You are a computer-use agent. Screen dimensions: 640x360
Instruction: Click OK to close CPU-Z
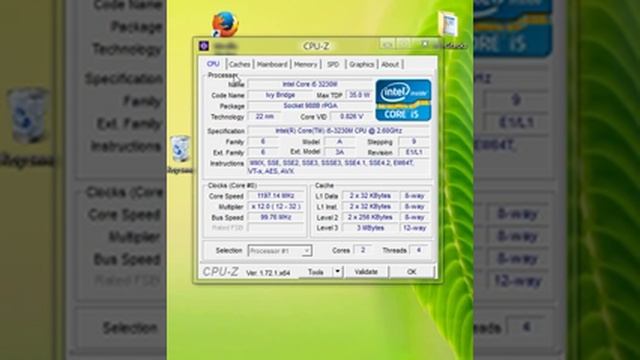click(x=411, y=272)
